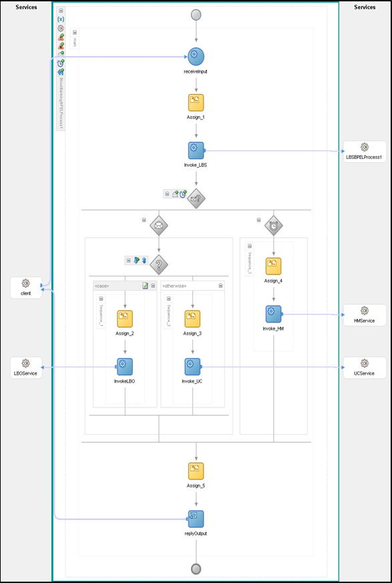
Task: Select the Assign_3 activity icon
Action: 192,319
